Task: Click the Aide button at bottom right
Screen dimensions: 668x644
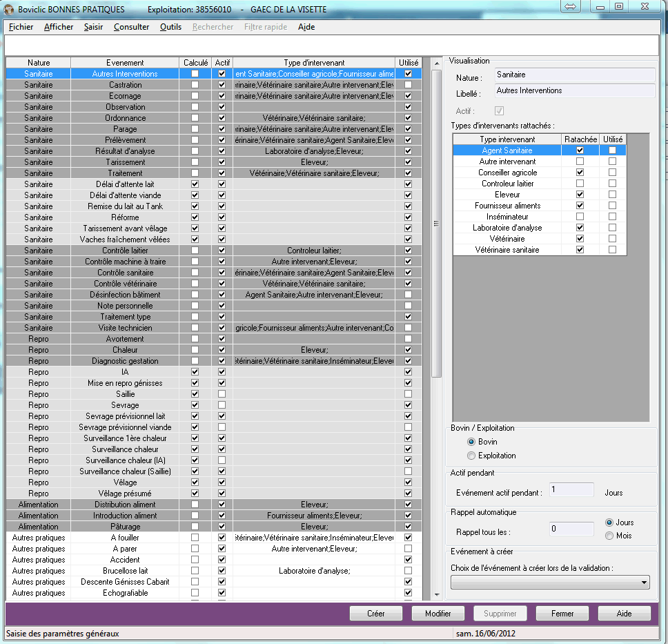Action: tap(624, 614)
